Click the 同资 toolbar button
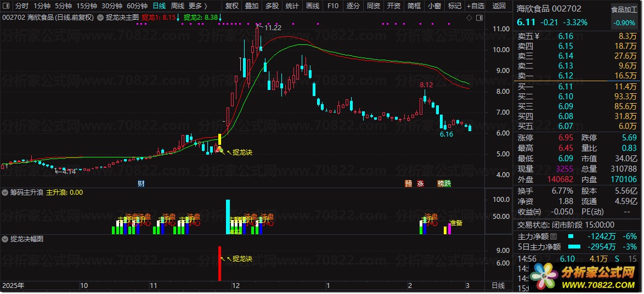644x294 pixels. (x=374, y=5)
